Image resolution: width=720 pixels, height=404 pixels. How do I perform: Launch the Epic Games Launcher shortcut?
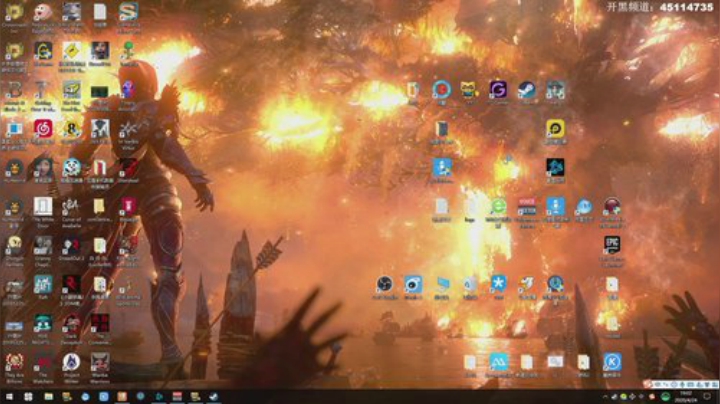click(612, 245)
